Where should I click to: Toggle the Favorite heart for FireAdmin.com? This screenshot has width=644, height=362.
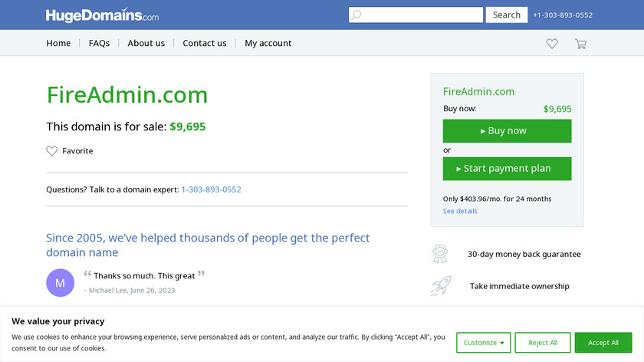(x=52, y=151)
